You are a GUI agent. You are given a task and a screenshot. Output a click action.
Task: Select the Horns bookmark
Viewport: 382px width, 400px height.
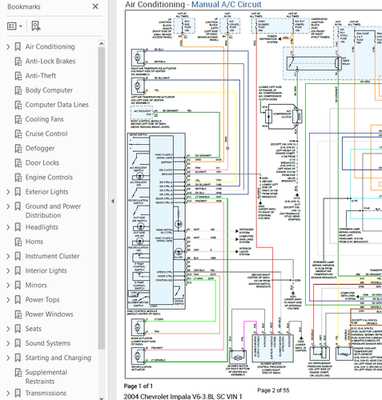pos(34,242)
